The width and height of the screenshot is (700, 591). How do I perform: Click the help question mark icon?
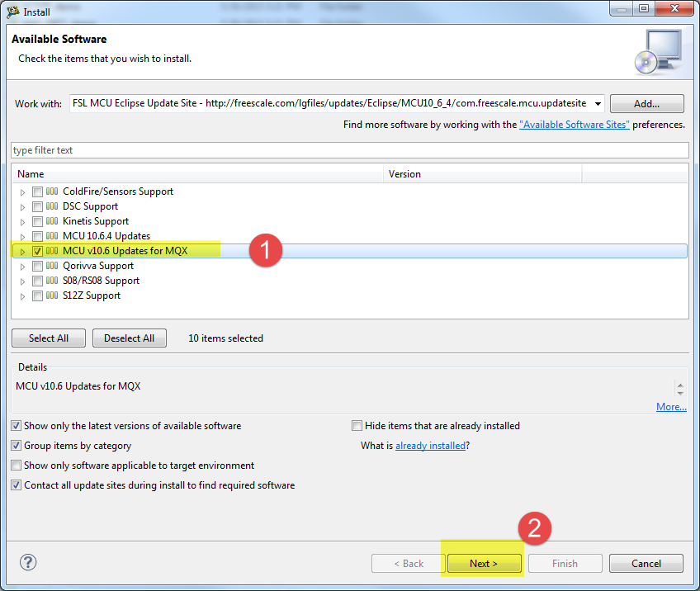28,562
